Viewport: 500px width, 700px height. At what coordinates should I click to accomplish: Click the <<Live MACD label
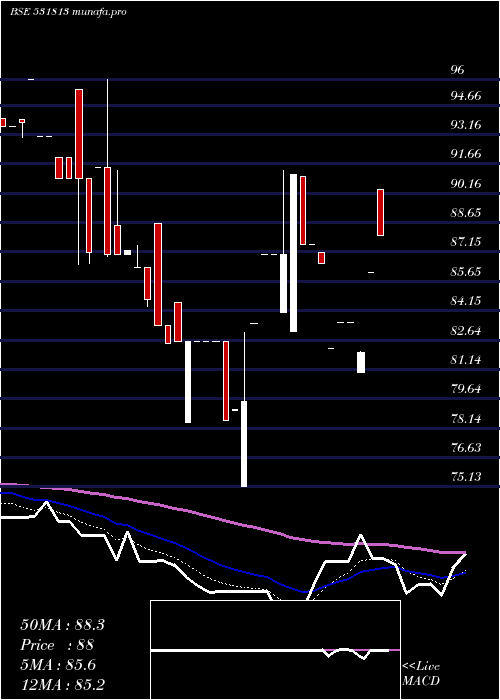coord(421,674)
